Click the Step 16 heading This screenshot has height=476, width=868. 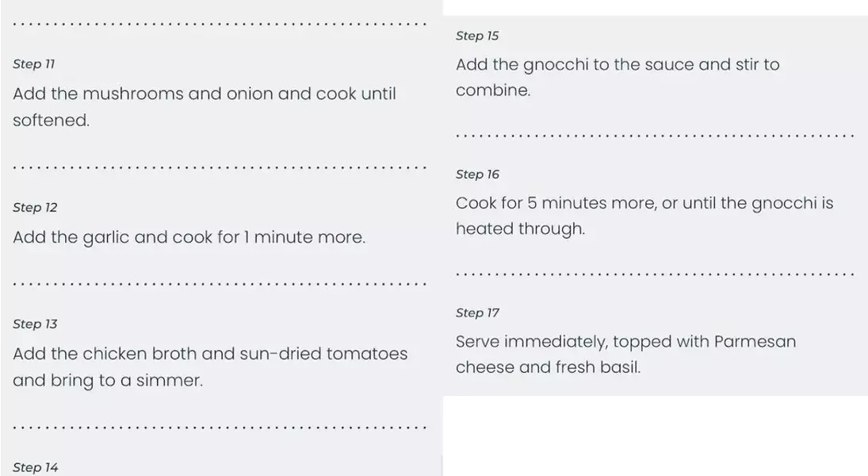click(477, 175)
